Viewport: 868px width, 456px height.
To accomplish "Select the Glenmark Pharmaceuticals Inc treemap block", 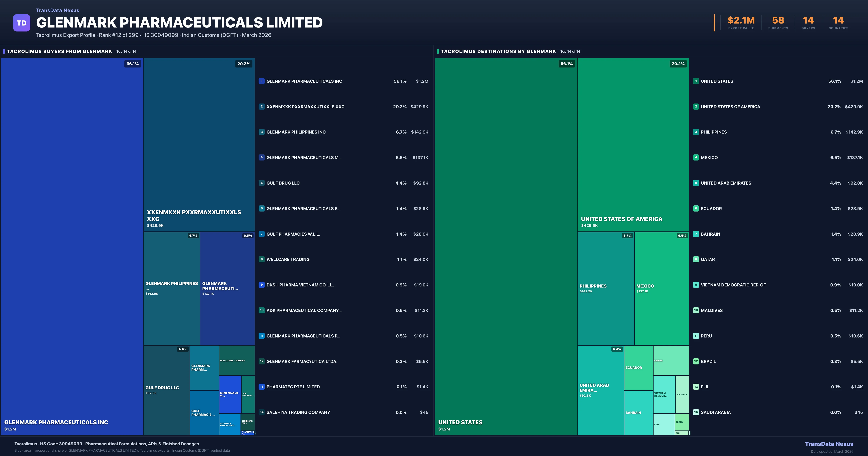I will [x=72, y=246].
